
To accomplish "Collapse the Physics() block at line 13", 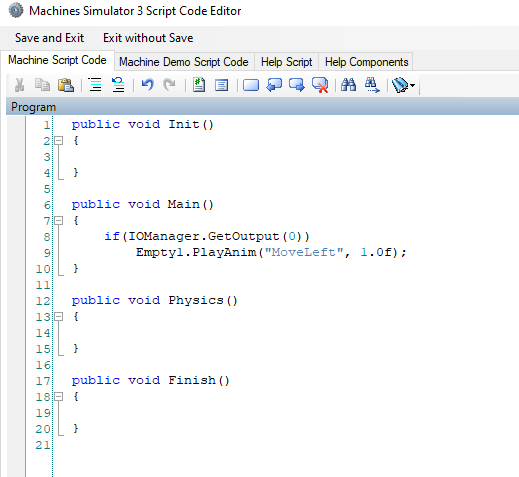I will [59, 317].
